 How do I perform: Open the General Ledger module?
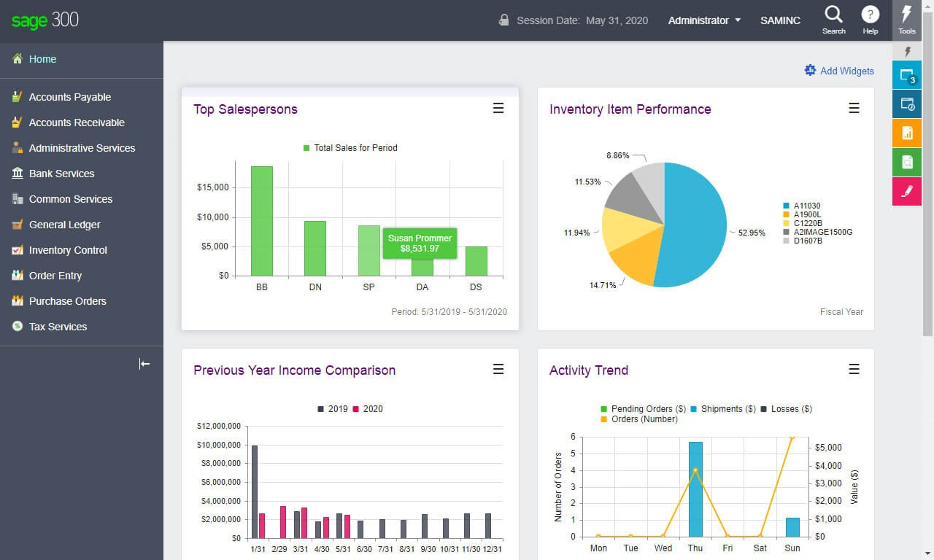tap(65, 225)
